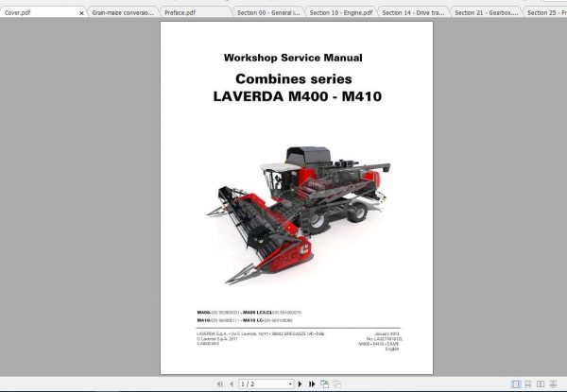The image size is (567, 392).
Task: Switch to Section 21 - Gearbox tab
Action: [486, 12]
